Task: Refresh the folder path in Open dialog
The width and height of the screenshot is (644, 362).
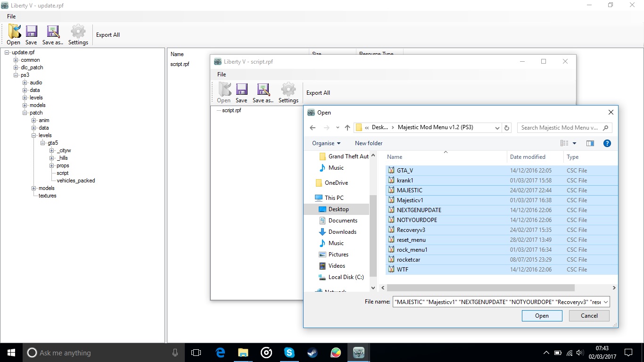Action: coord(507,128)
